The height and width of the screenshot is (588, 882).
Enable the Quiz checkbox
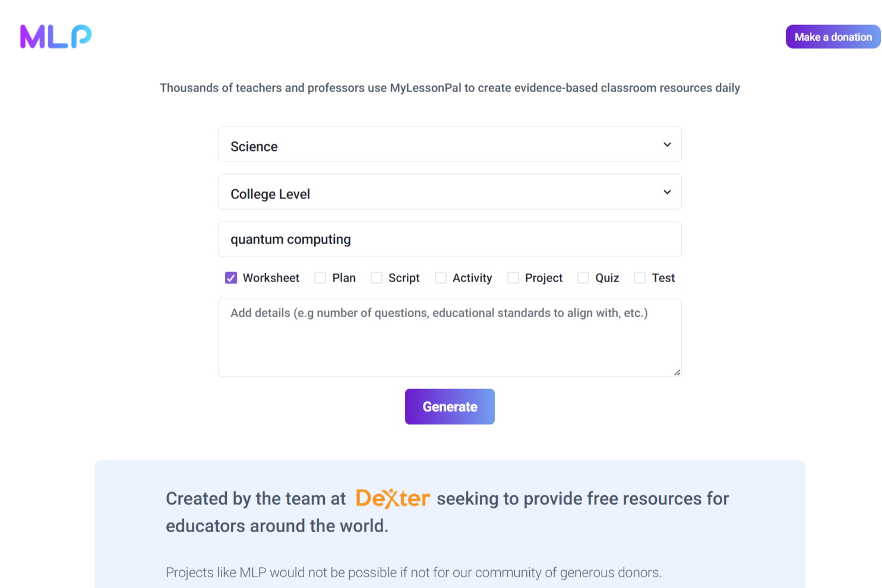pyautogui.click(x=583, y=278)
